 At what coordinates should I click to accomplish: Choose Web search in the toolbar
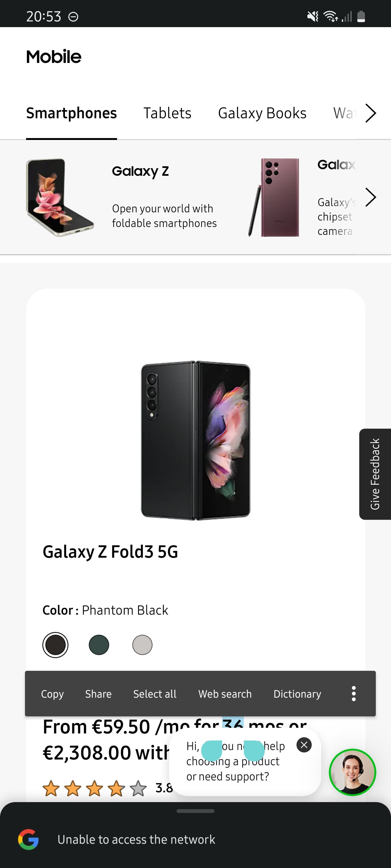click(x=225, y=694)
